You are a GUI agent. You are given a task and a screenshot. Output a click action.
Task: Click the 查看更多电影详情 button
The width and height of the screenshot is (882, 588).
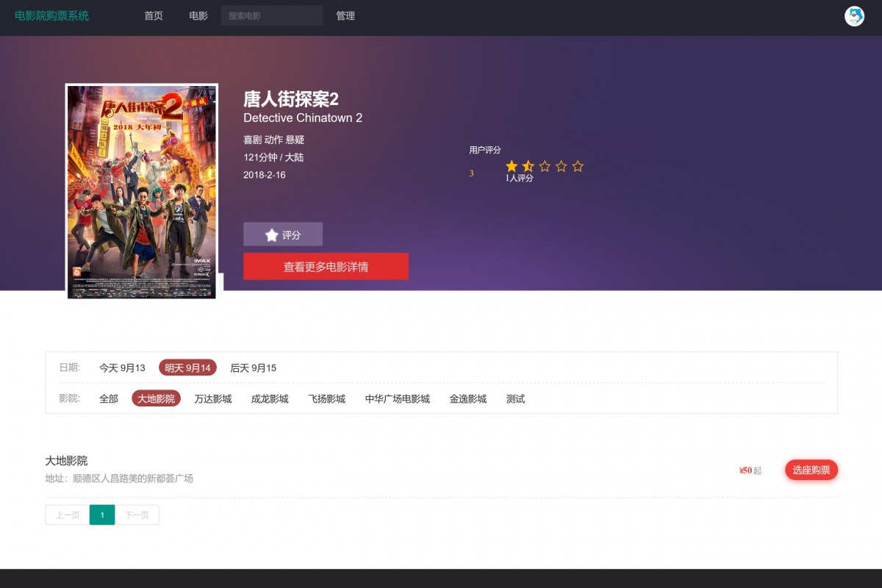(326, 266)
